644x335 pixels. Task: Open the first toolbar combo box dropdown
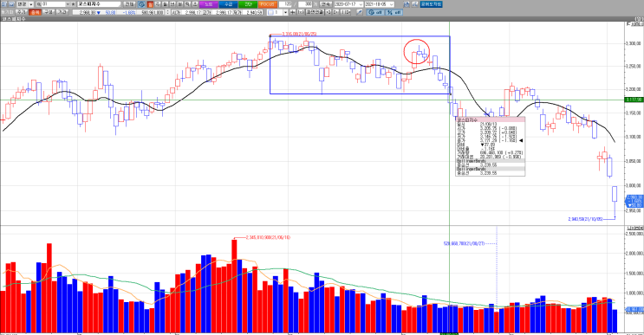tap(31, 4)
